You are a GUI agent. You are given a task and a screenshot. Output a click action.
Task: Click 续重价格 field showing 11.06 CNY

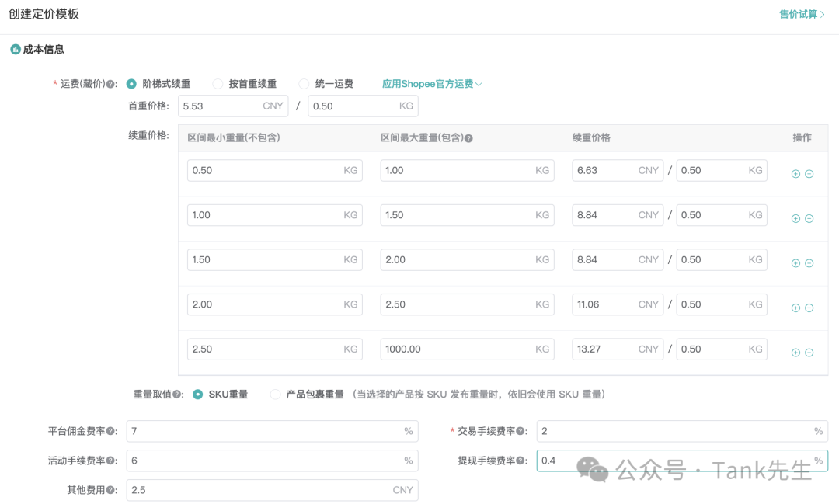point(618,304)
